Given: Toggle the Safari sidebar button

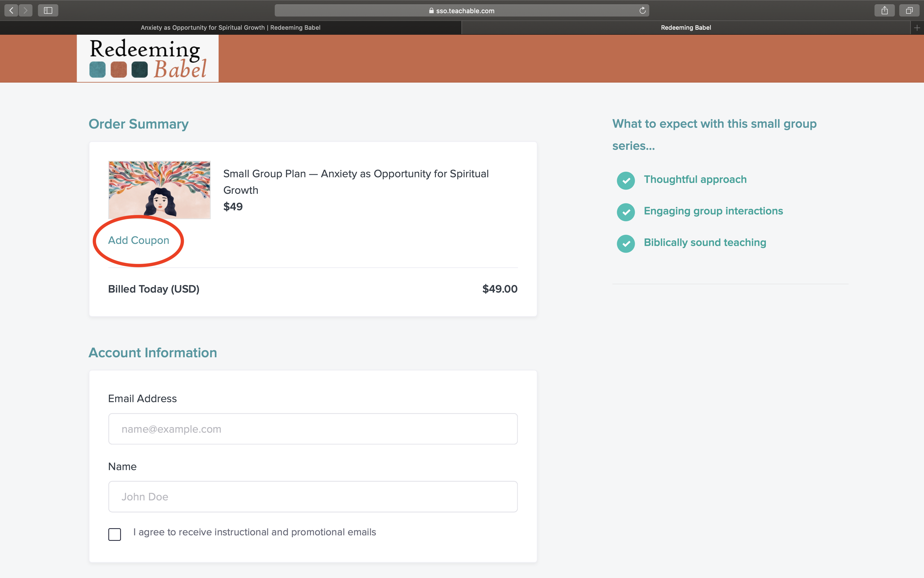Looking at the screenshot, I should pyautogui.click(x=48, y=10).
